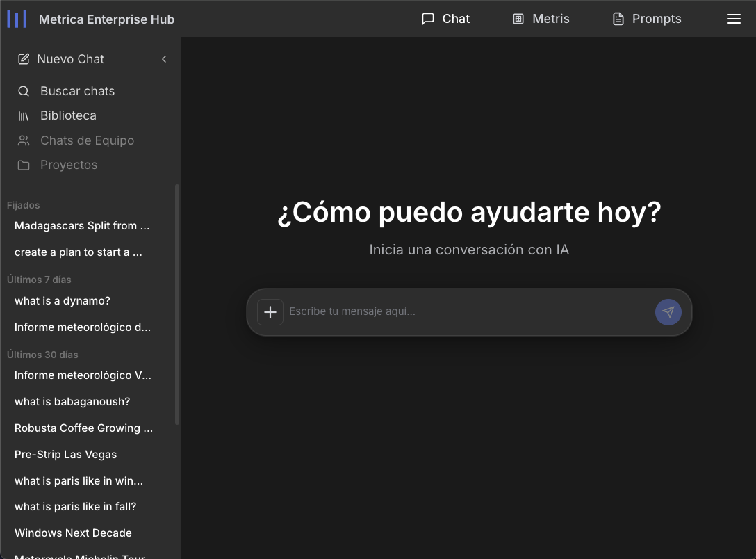
Task: Switch to the Metris tab
Action: tap(541, 19)
